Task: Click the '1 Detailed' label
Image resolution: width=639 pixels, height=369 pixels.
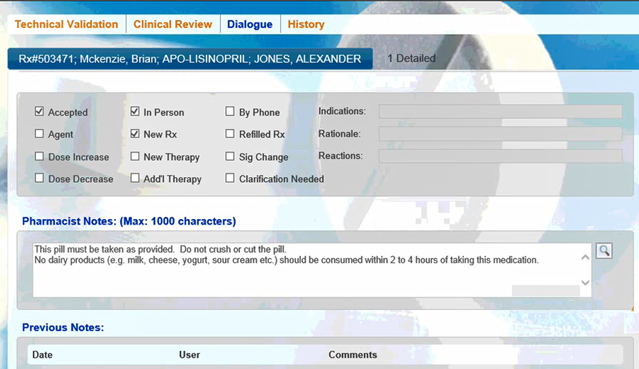Action: click(x=411, y=58)
